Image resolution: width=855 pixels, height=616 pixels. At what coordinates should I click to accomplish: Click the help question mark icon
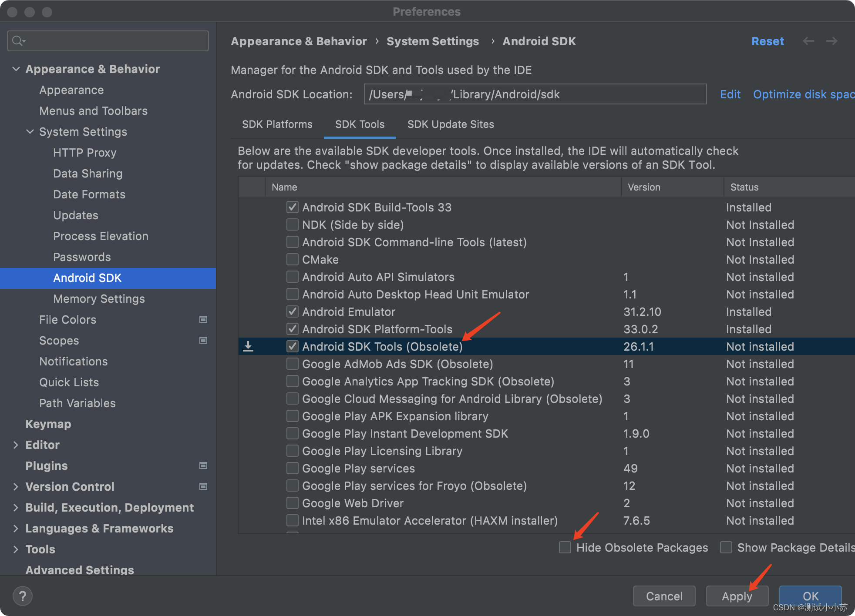pos(23,596)
